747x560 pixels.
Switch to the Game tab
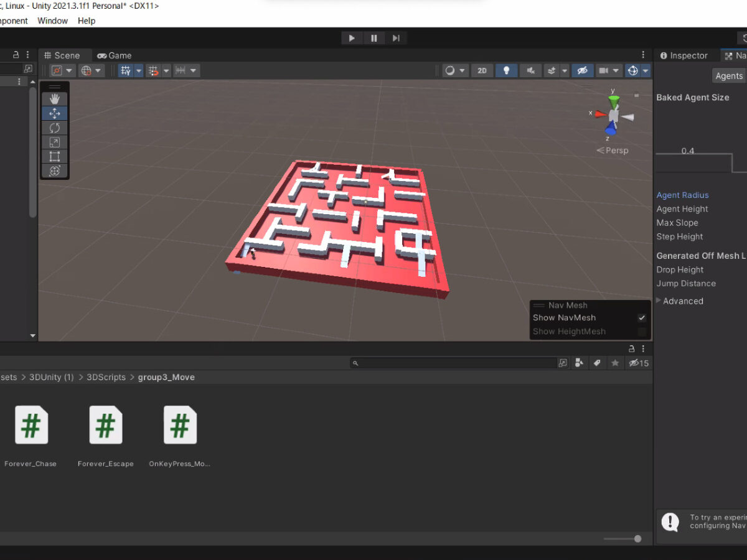coord(115,55)
